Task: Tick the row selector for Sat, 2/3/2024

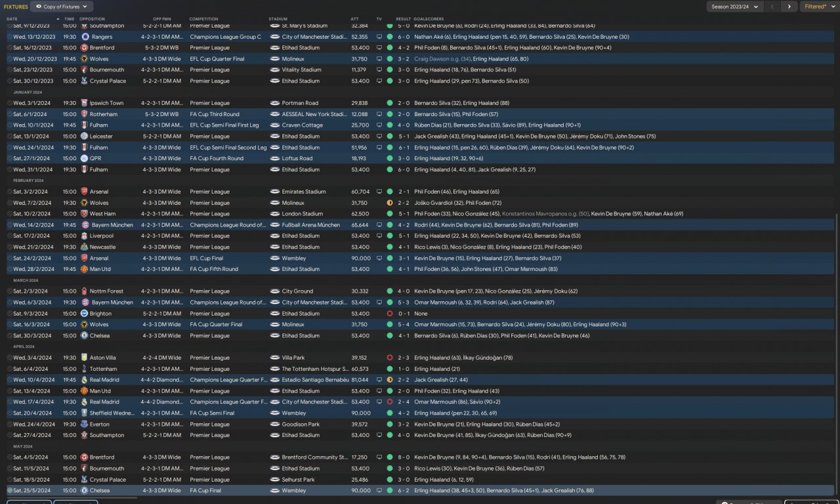Action: pos(9,291)
